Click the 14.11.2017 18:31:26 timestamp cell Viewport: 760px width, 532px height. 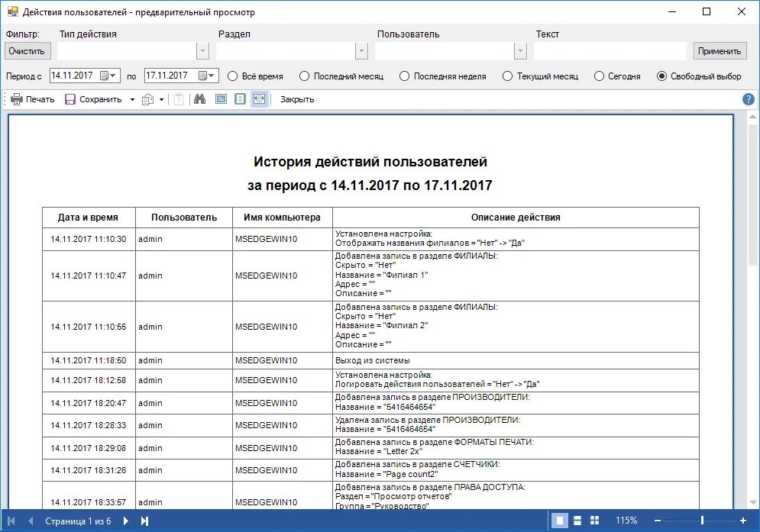(88, 470)
